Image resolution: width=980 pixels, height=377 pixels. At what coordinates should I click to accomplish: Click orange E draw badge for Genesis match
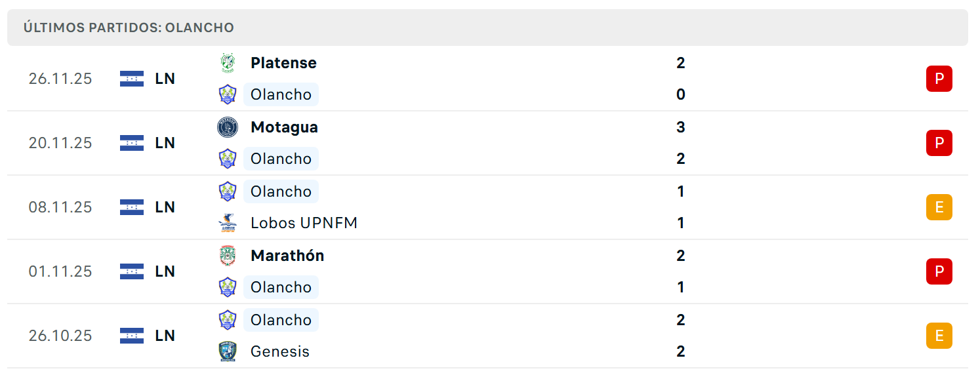pyautogui.click(x=939, y=336)
